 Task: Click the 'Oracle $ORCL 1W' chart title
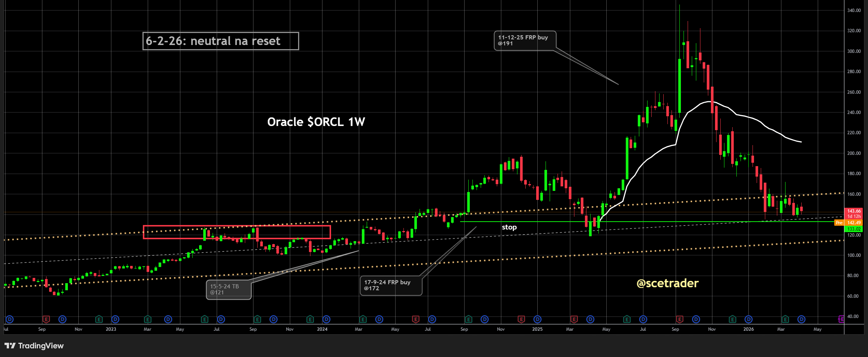tap(316, 122)
